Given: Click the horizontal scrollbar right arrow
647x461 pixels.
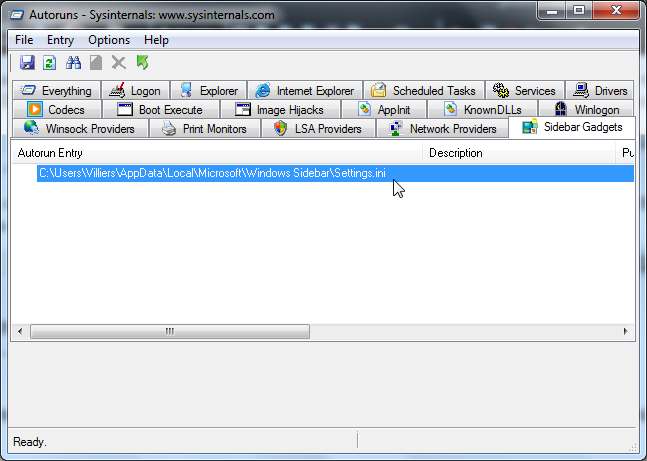Looking at the screenshot, I should (626, 331).
